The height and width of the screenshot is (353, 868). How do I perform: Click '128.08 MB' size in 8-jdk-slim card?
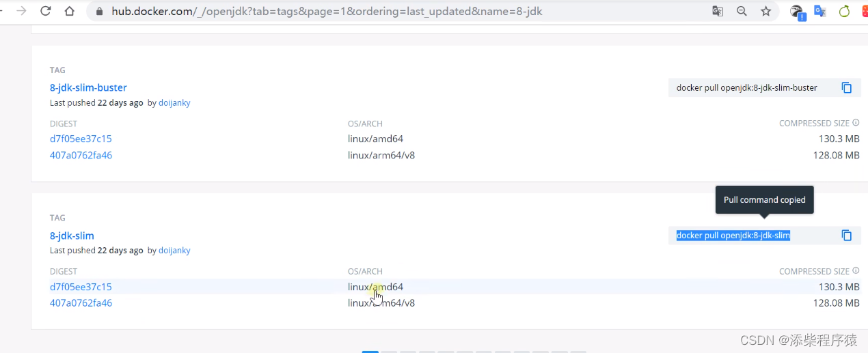click(836, 302)
